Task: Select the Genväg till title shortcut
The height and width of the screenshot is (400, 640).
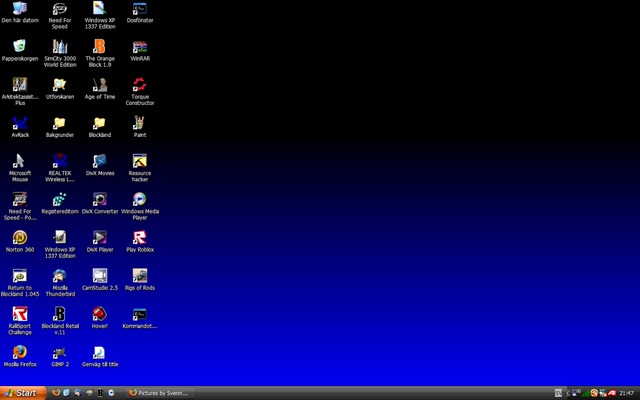Action: (x=100, y=356)
